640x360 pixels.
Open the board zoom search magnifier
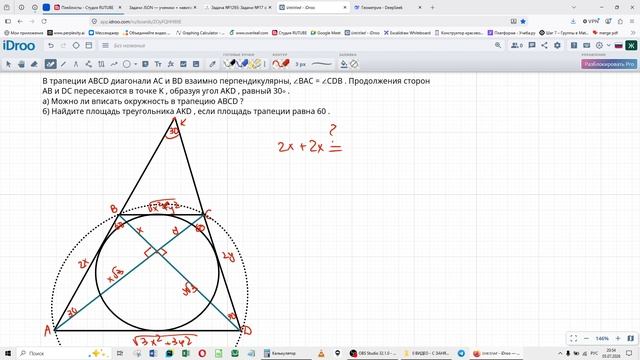[x=498, y=45]
